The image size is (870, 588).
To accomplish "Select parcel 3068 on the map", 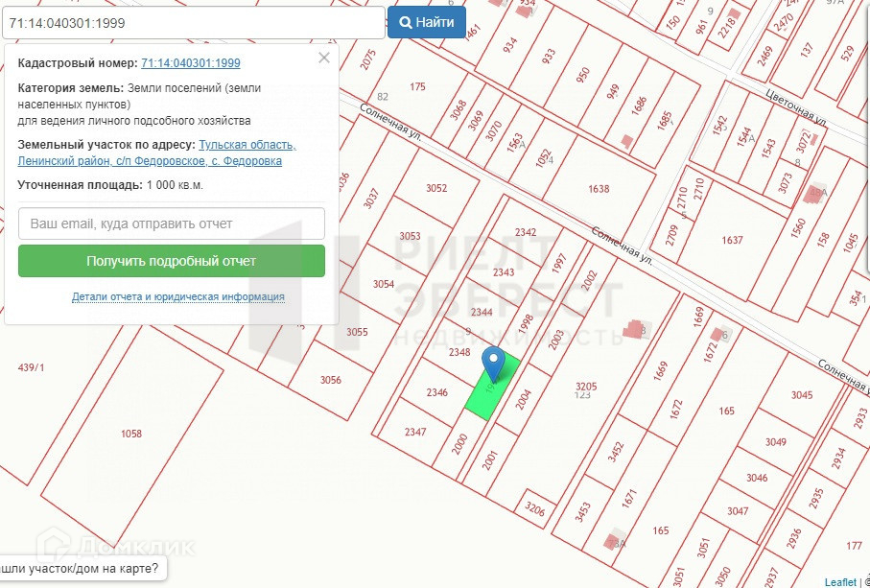I will (459, 110).
